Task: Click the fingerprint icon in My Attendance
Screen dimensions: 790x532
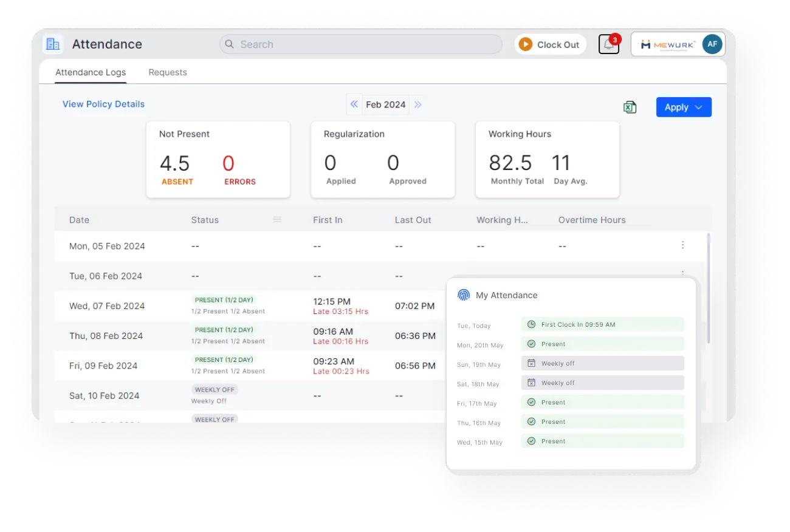Action: point(464,295)
